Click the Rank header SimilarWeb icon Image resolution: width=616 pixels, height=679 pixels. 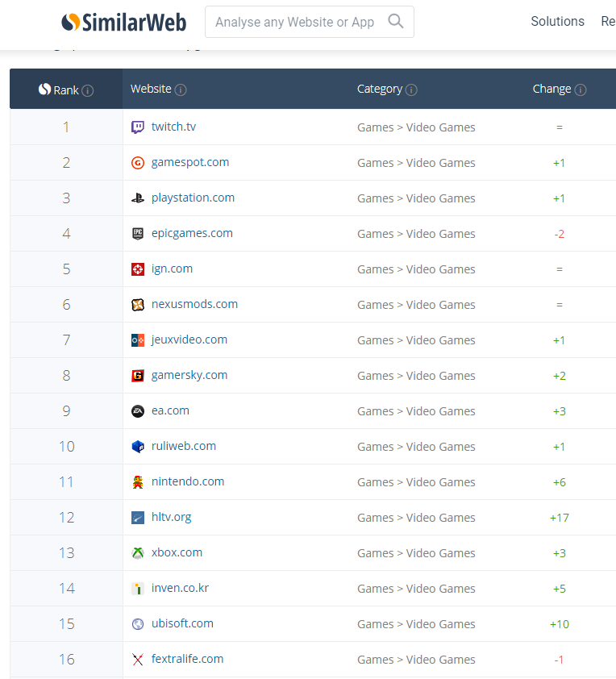(44, 90)
